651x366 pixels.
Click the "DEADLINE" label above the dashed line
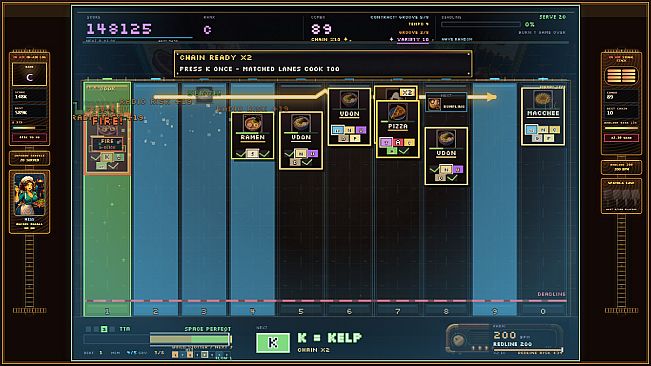point(551,294)
